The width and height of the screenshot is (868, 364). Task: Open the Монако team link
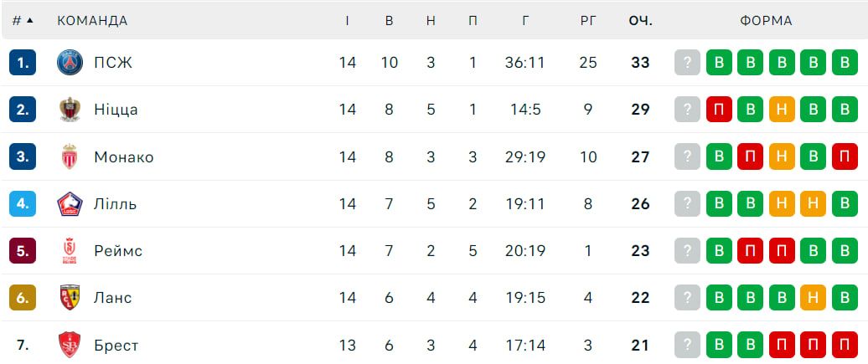pos(124,156)
